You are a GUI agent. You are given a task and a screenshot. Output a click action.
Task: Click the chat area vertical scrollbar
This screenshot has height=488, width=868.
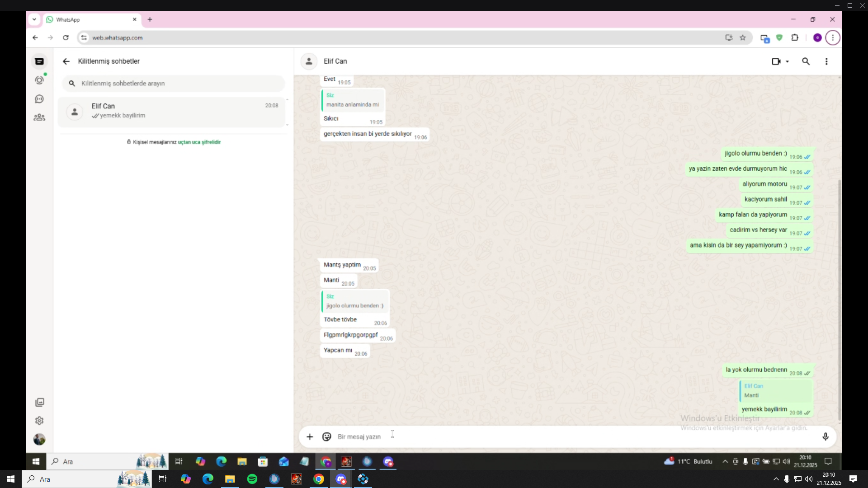[840, 300]
